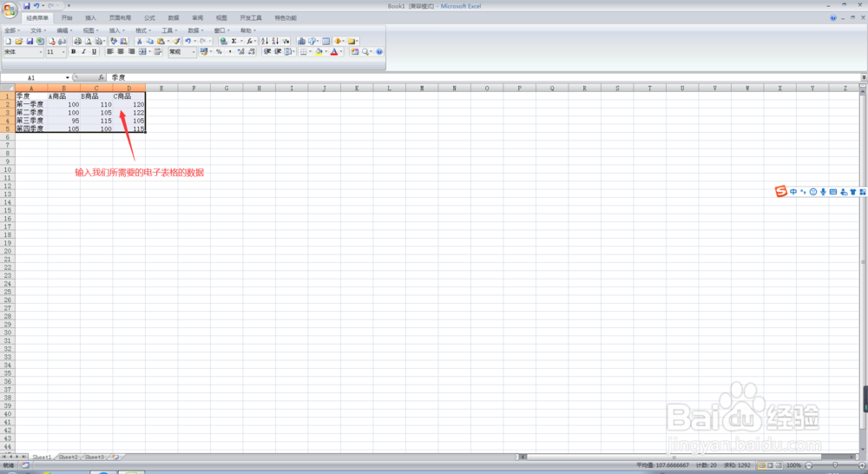The height and width of the screenshot is (474, 868).
Task: Click the zoom in plus button
Action: [861, 465]
